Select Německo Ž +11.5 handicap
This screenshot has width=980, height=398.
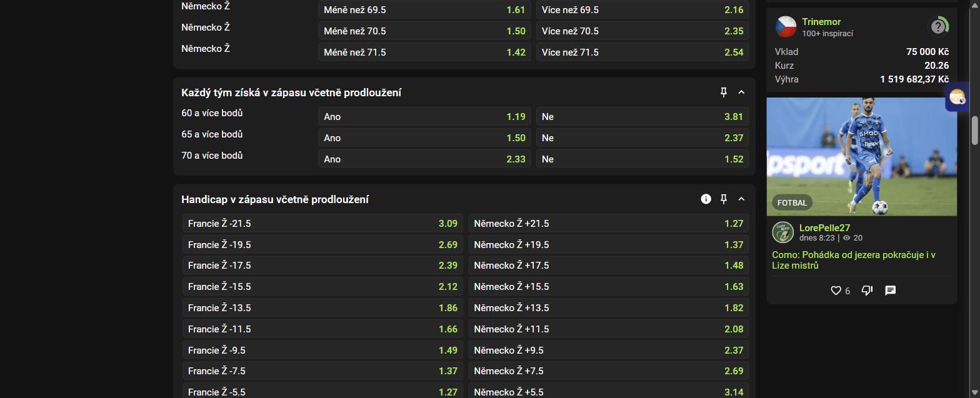click(609, 329)
